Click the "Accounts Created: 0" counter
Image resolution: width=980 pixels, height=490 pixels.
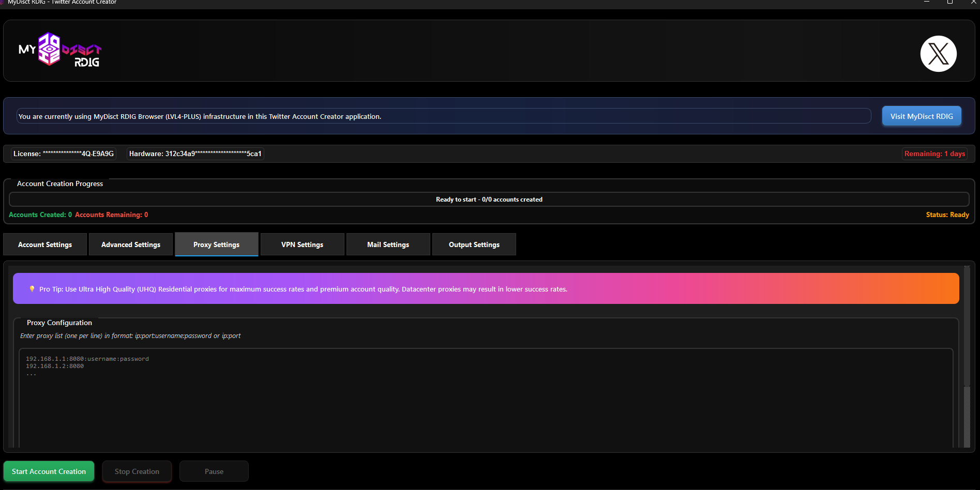[40, 215]
